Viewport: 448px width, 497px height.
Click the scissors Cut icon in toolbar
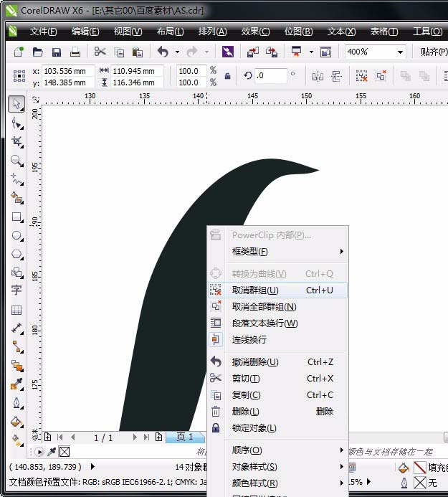click(x=100, y=52)
